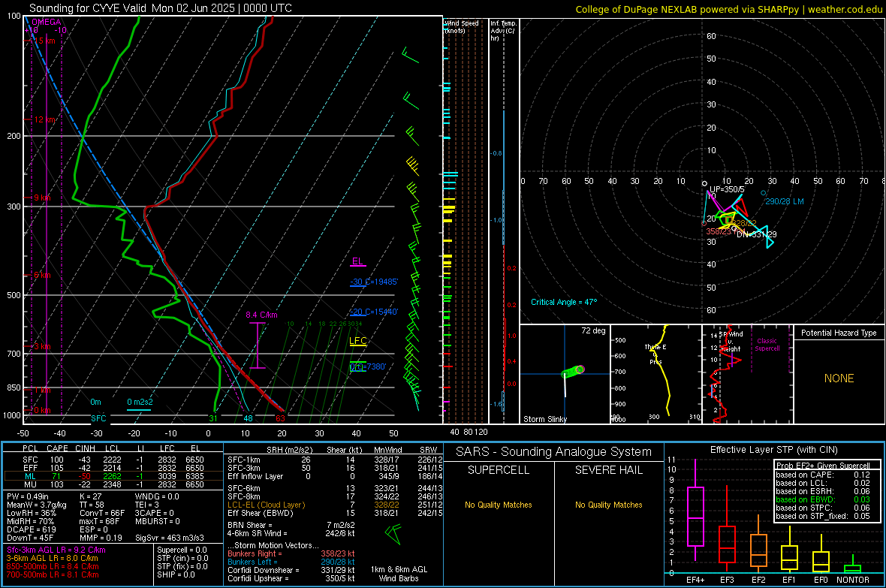Click the PW = 0.49in value
This screenshot has height=588, width=886.
(x=28, y=496)
